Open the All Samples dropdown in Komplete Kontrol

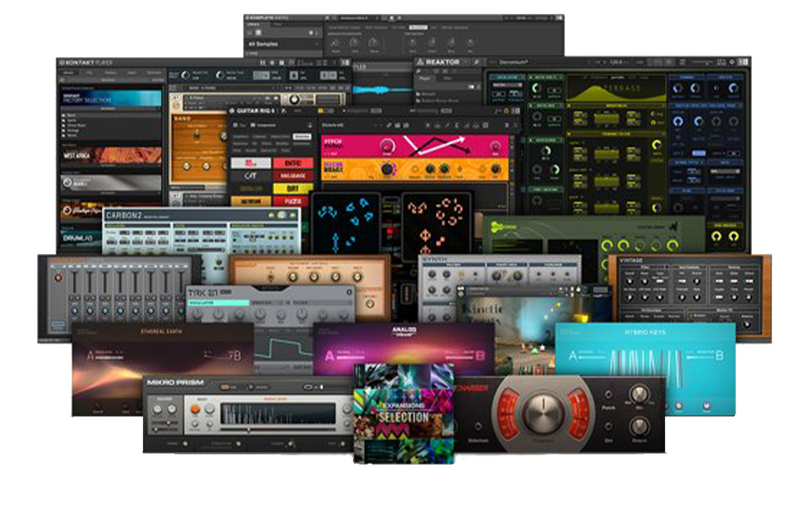[x=283, y=44]
